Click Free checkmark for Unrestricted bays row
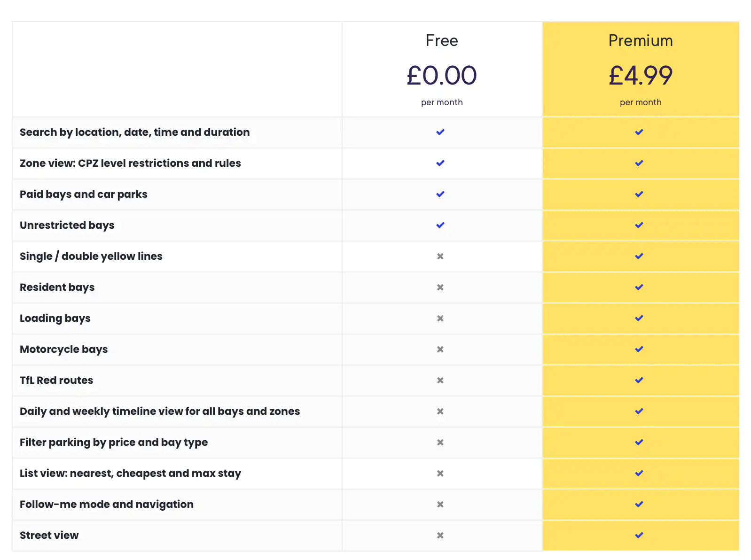 [x=440, y=225]
